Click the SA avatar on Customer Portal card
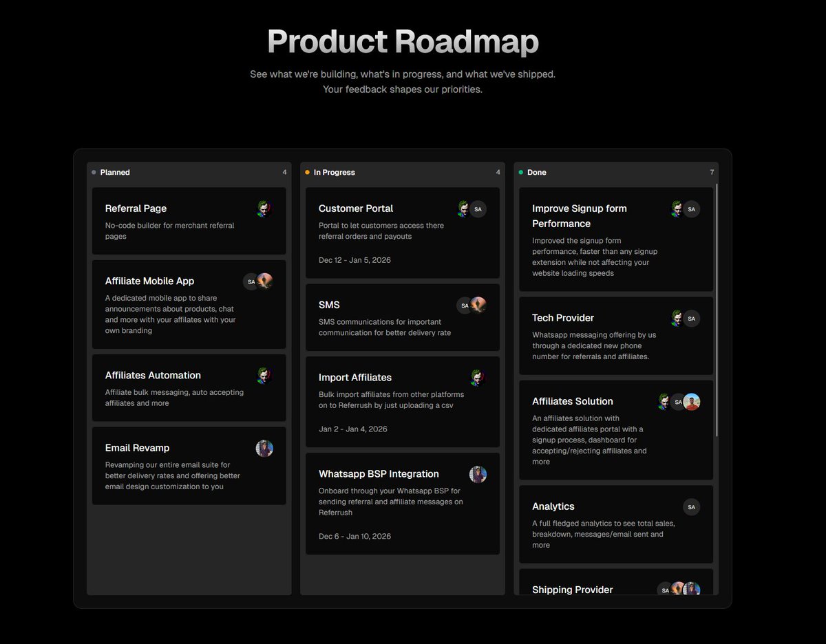The height and width of the screenshot is (644, 826). point(478,209)
